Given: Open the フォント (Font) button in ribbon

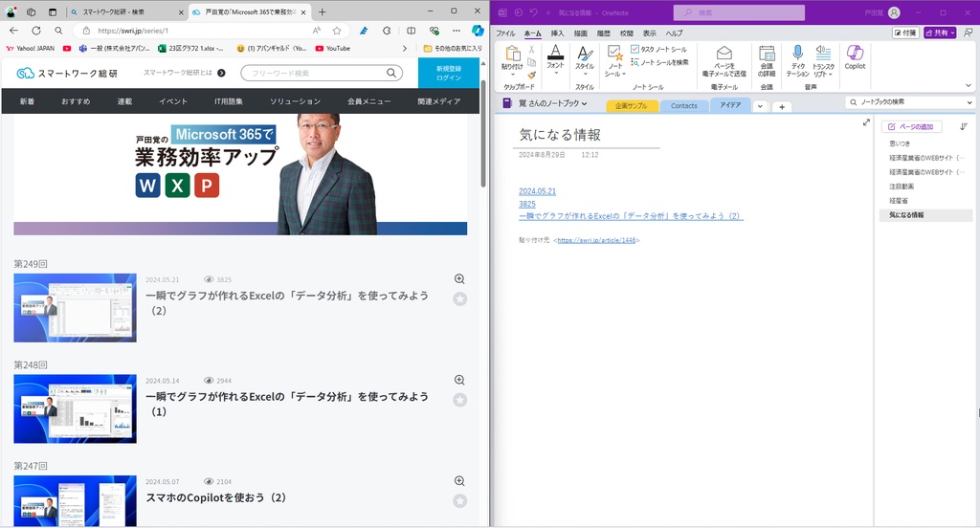Looking at the screenshot, I should pyautogui.click(x=555, y=60).
